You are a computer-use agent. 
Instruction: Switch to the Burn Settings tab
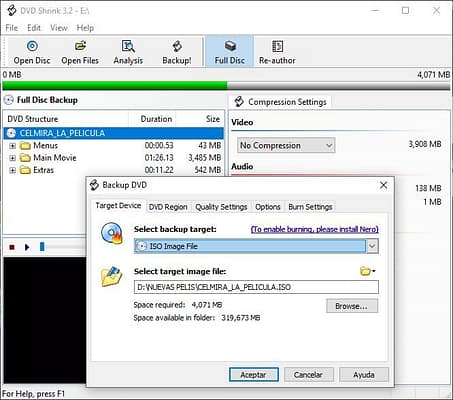pos(310,207)
